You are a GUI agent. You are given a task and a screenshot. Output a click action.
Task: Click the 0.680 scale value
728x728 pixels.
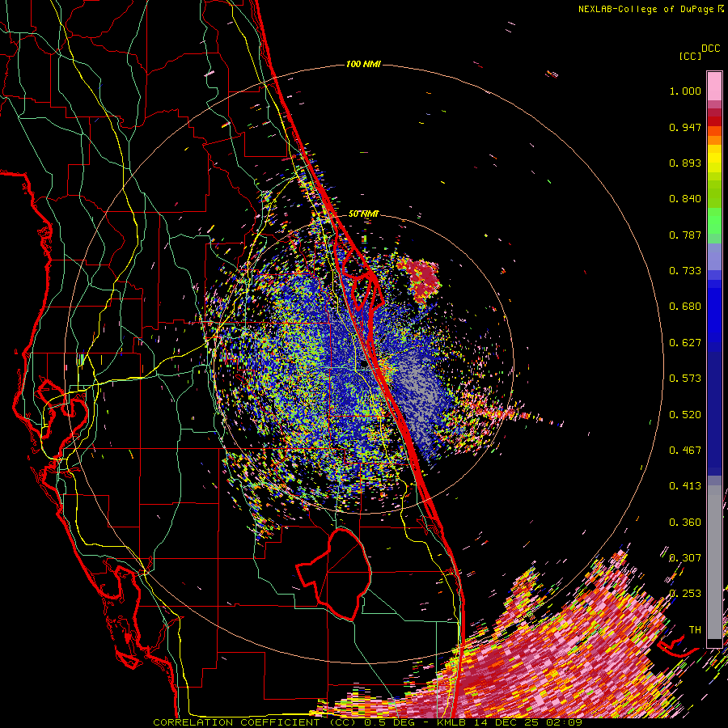(x=685, y=307)
